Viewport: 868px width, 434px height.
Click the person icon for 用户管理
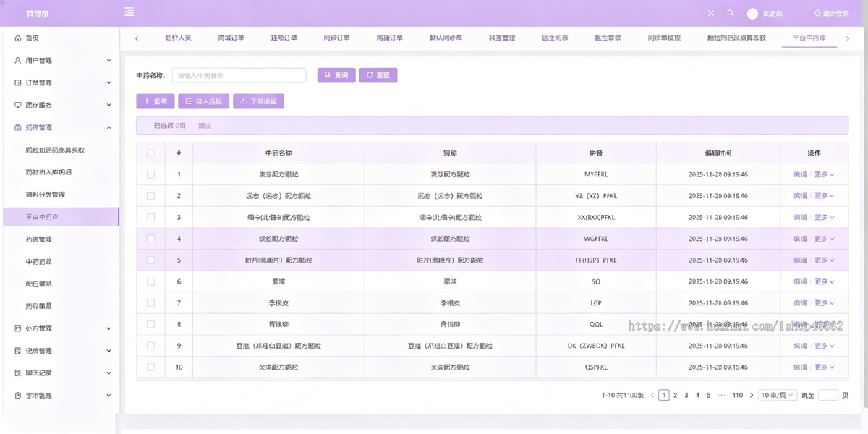click(x=18, y=61)
